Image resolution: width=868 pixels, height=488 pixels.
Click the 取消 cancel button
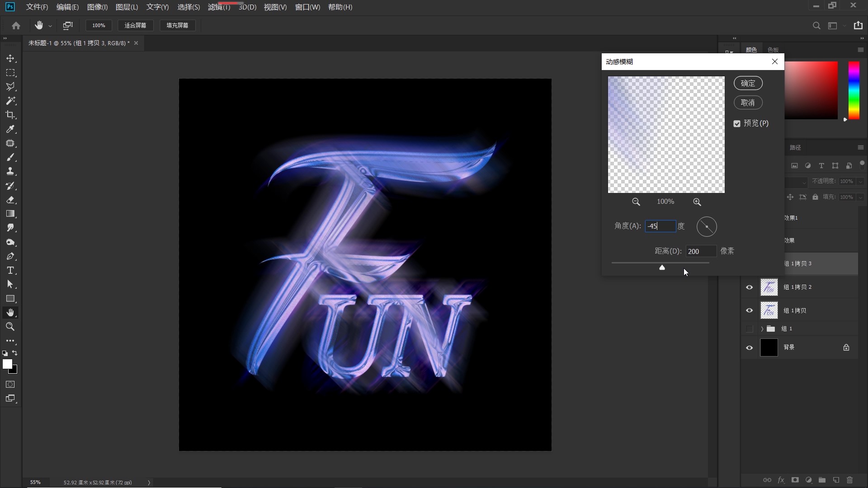point(748,103)
